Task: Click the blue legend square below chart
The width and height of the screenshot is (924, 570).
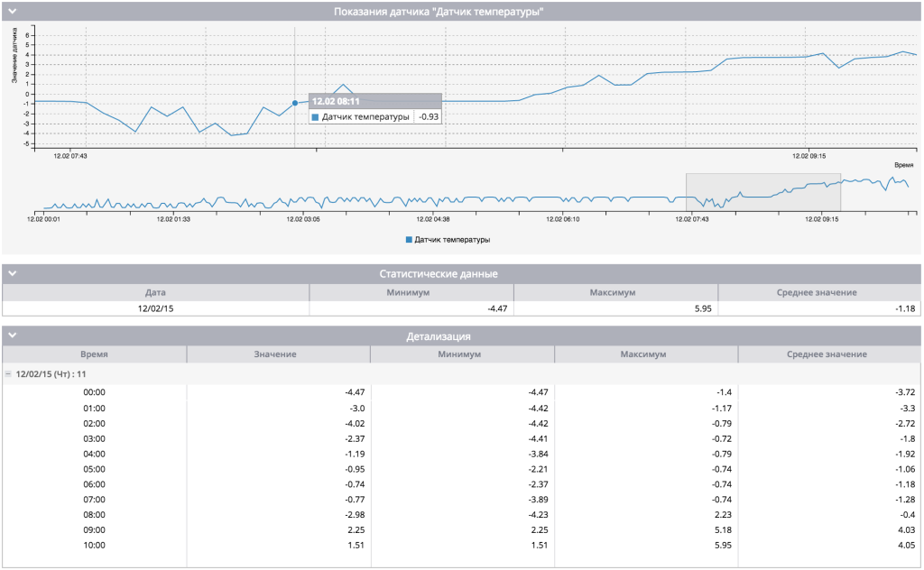Action: pos(409,240)
